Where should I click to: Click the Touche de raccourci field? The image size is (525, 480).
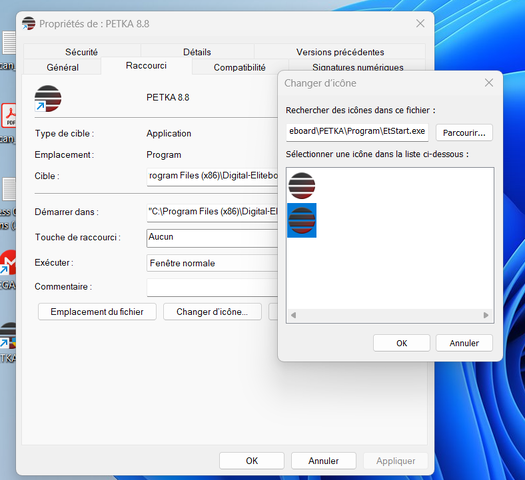(212, 238)
